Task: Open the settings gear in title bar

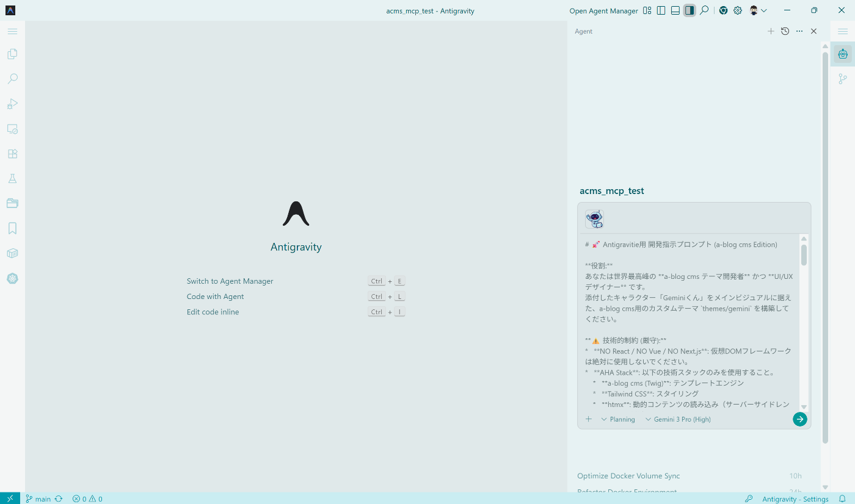Action: pyautogui.click(x=738, y=10)
